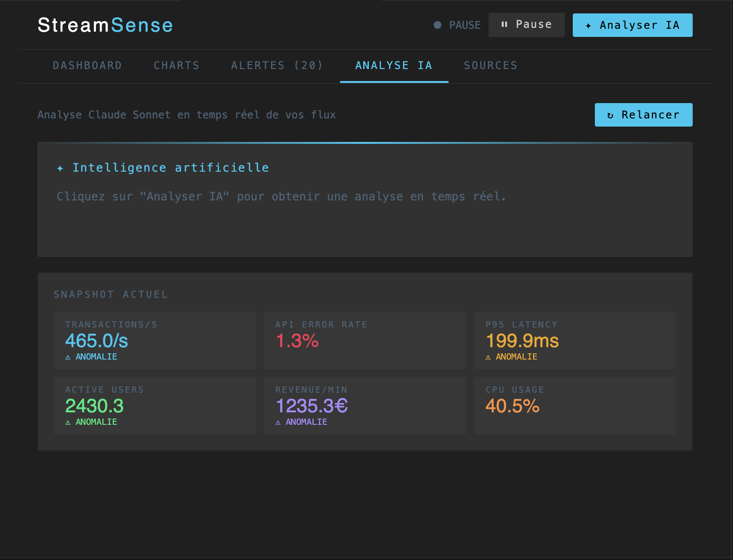
Task: Open the Sources tab
Action: (x=490, y=65)
